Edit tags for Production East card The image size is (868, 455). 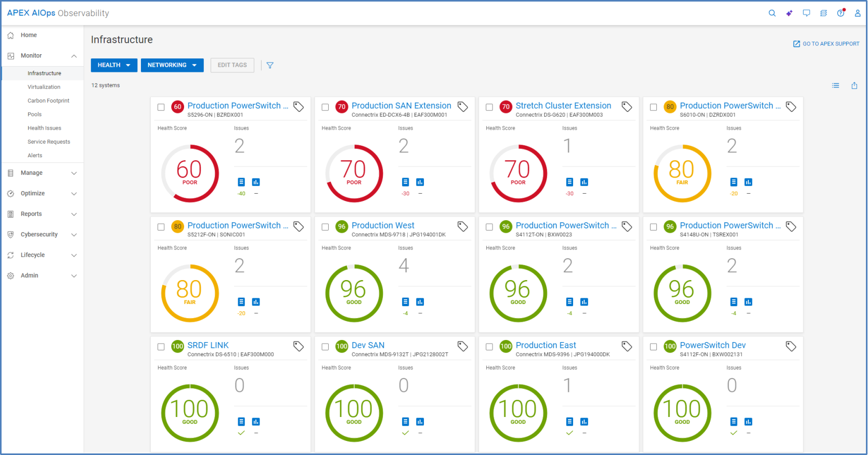point(627,346)
